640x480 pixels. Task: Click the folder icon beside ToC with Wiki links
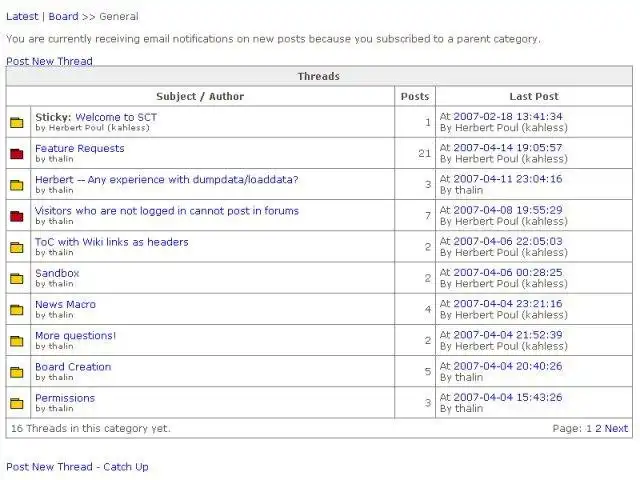pos(17,247)
